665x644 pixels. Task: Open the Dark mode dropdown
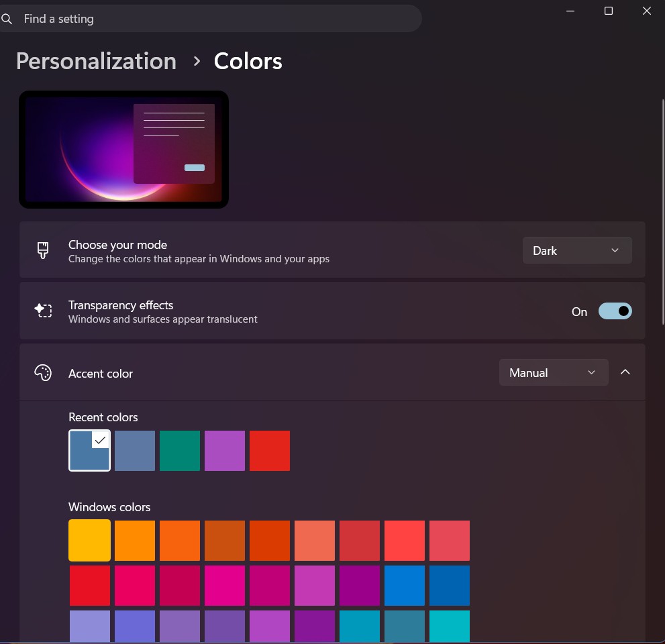577,251
